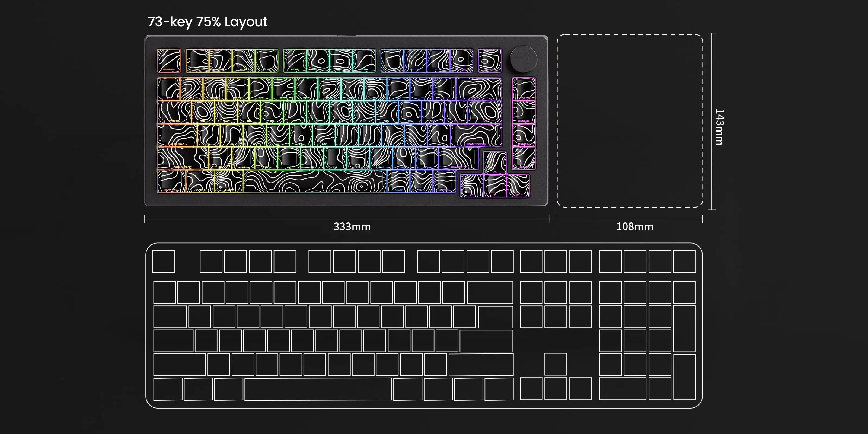Click the TAB key on RGB keyboard

click(174, 112)
